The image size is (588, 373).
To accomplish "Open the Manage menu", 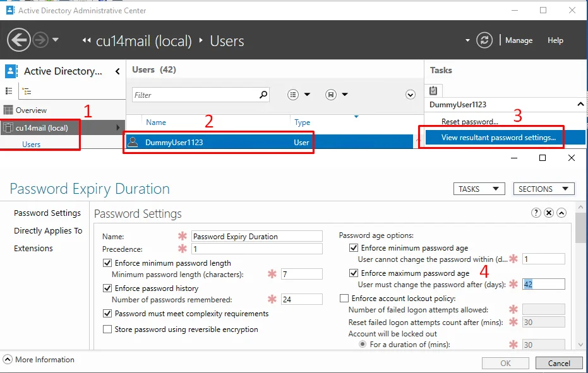I will pyautogui.click(x=519, y=40).
